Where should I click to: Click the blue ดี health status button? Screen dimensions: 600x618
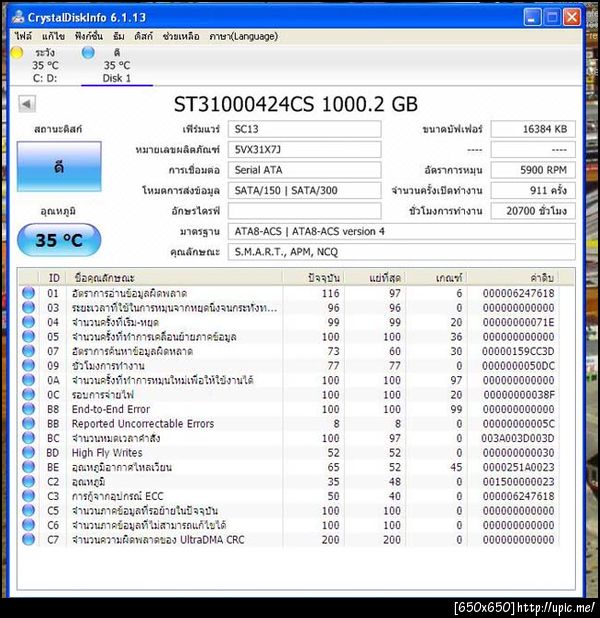(x=59, y=167)
